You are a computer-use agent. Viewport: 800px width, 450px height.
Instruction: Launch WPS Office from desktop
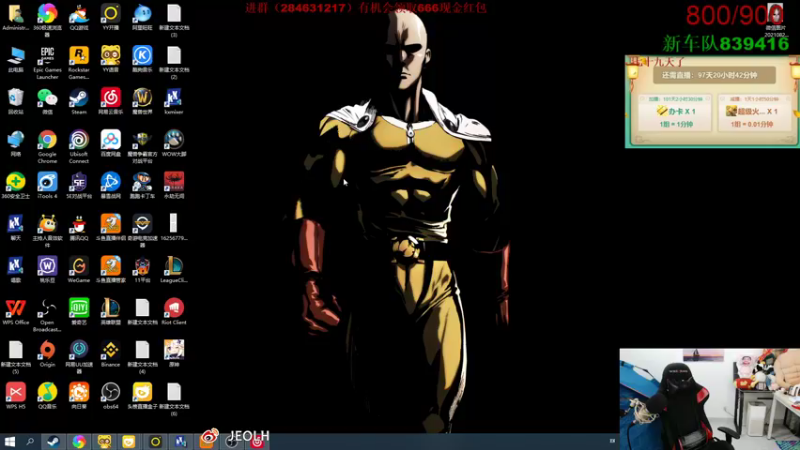15,312
